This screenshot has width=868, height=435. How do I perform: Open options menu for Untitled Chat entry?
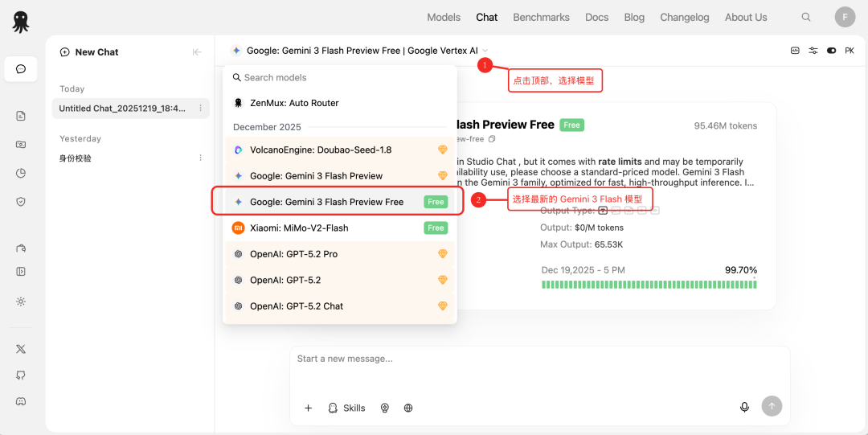coord(200,108)
